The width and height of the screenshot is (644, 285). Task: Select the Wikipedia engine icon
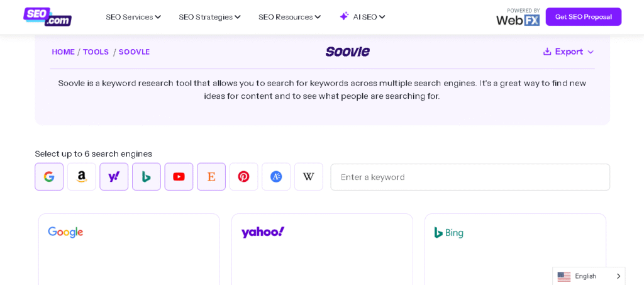[308, 177]
